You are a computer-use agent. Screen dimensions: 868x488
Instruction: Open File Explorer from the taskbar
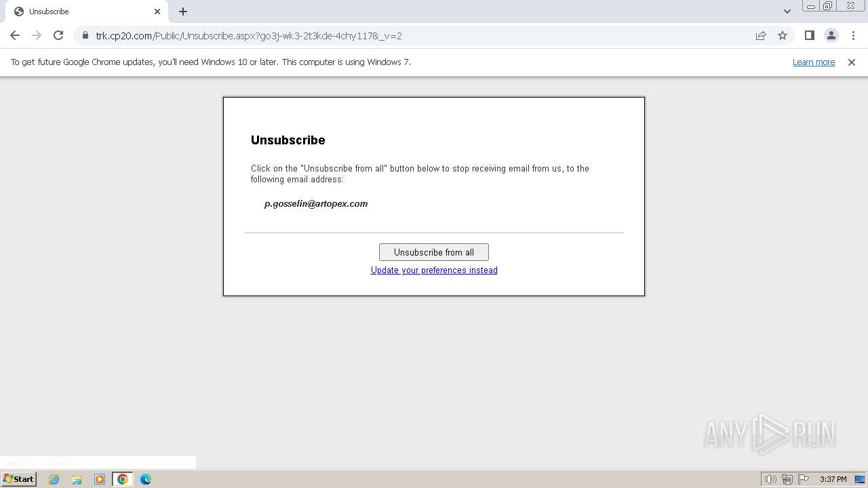point(77,479)
